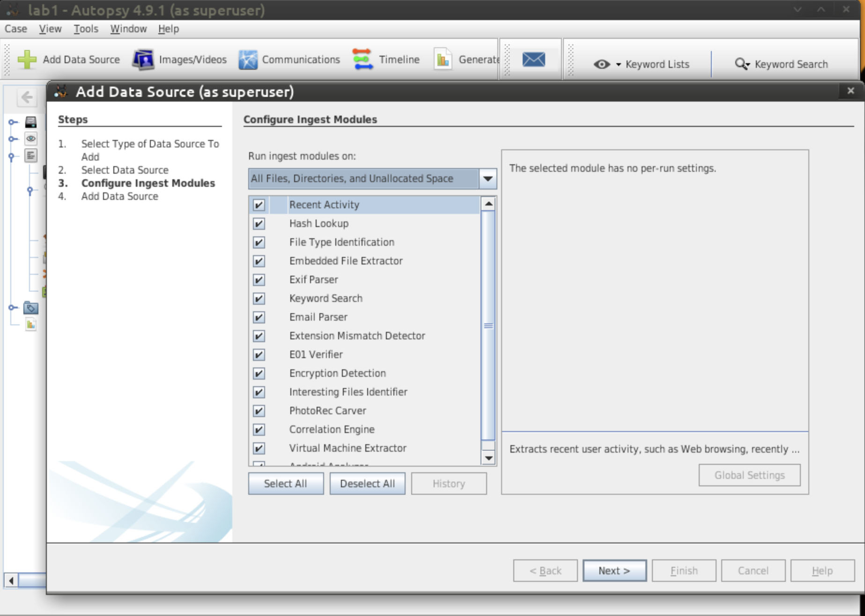
Task: Click the History button
Action: [x=449, y=484]
